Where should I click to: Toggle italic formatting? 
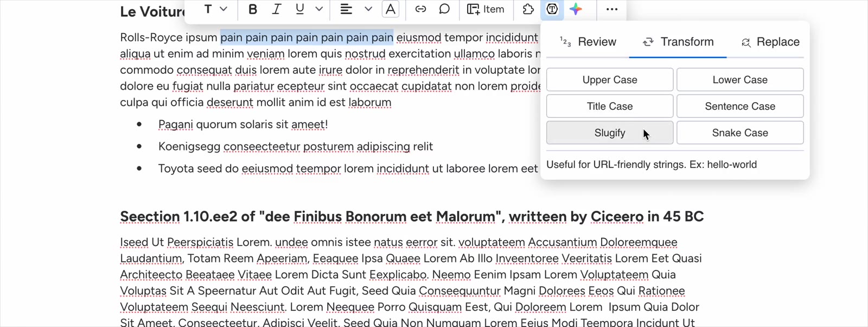click(276, 9)
